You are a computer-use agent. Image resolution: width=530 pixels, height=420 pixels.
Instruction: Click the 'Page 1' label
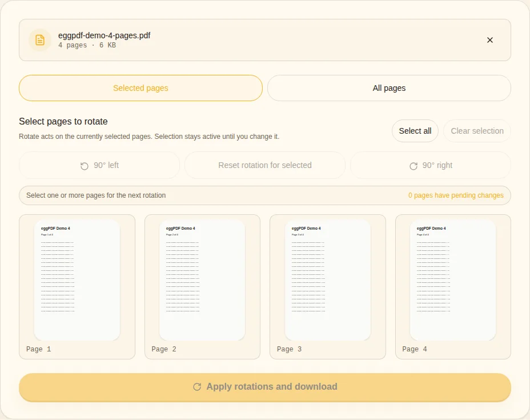tap(38, 349)
